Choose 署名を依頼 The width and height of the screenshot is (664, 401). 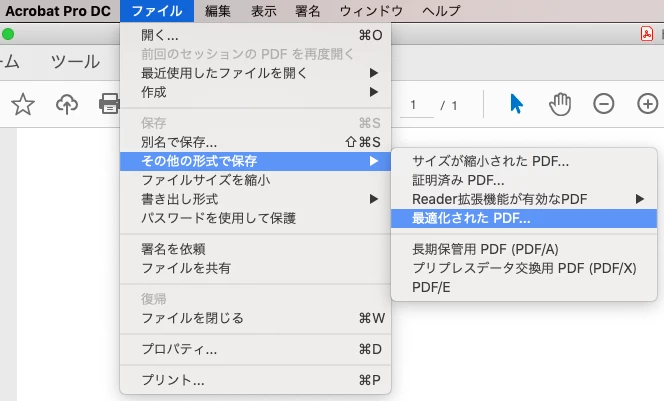(x=255, y=249)
